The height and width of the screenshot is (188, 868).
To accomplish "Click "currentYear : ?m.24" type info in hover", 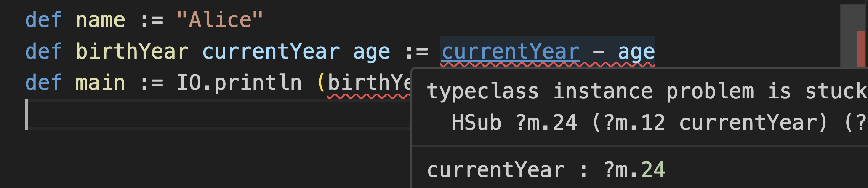I will click(x=546, y=170).
